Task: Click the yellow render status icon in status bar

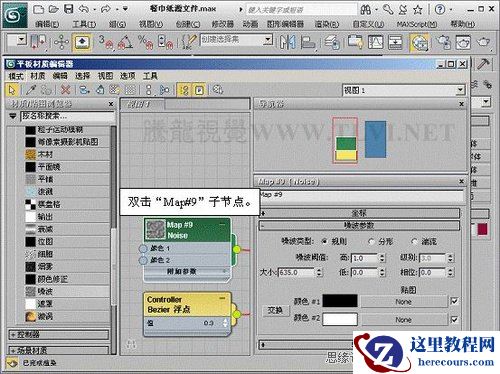Action: click(12, 363)
